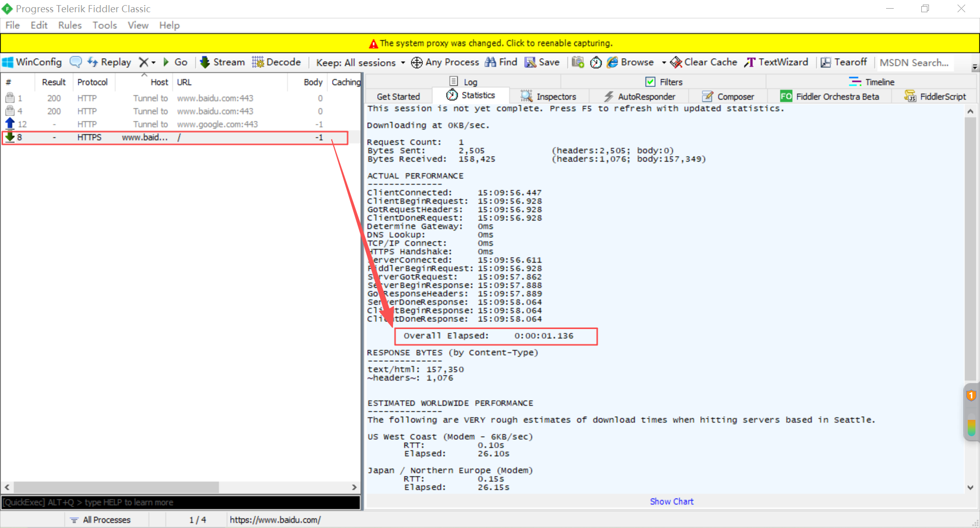Image resolution: width=980 pixels, height=528 pixels.
Task: Sort sessions by the # column header
Action: 17,82
